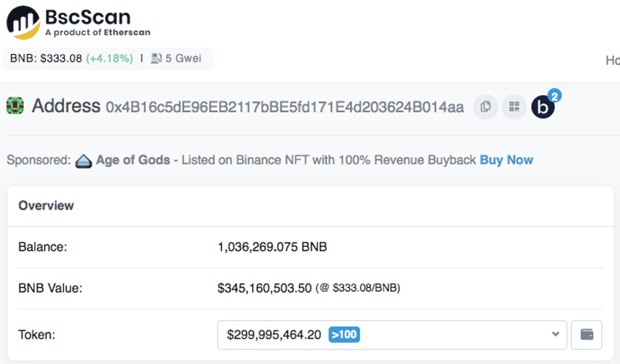Click the >100 token count badge

click(x=344, y=335)
